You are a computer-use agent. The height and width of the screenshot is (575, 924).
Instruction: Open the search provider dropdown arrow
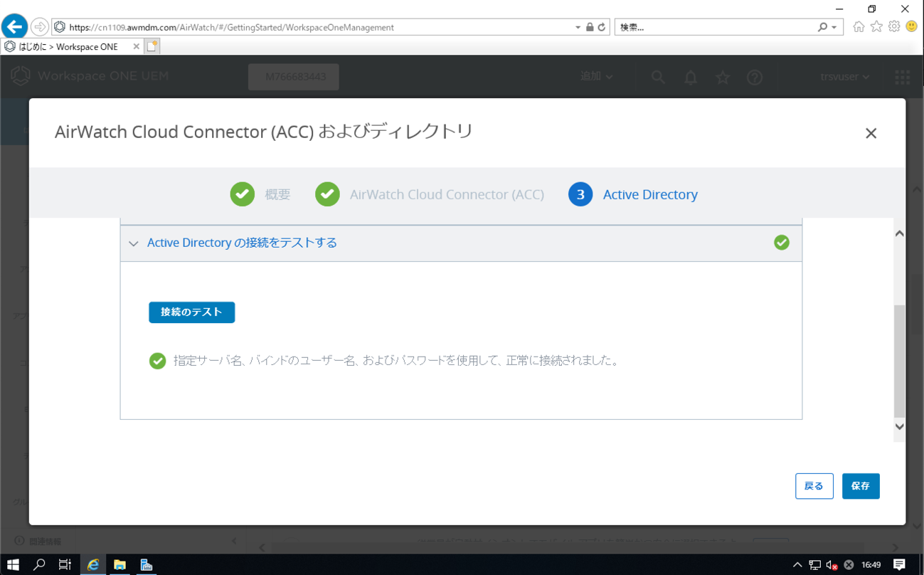pos(834,27)
